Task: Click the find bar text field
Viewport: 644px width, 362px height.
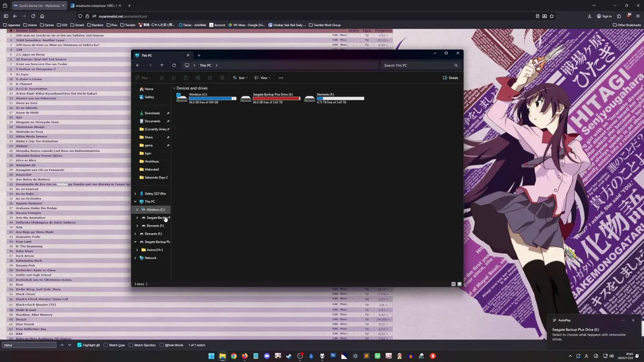Action: 29,345
